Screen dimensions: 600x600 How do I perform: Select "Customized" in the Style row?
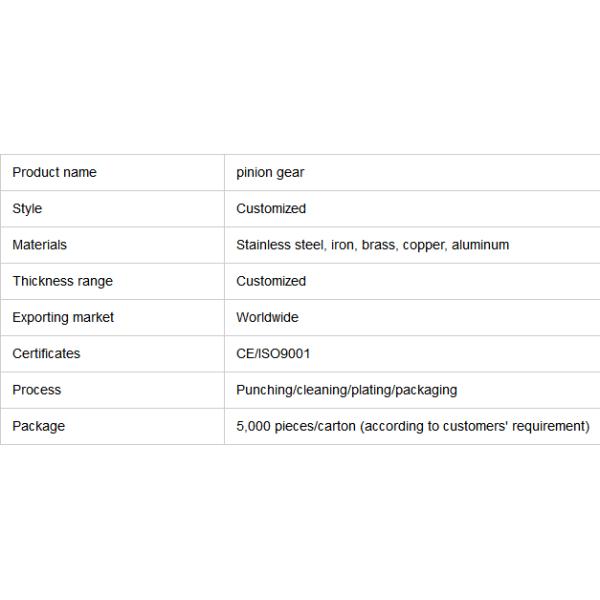[x=271, y=209]
